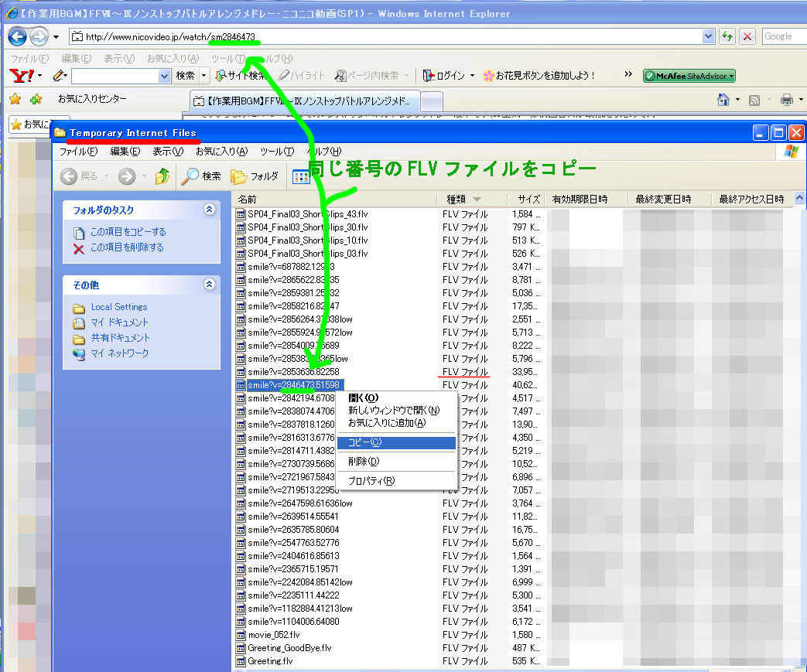Image resolution: width=807 pixels, height=672 pixels.
Task: Open the Yahoo 検索 button dropdown arrow
Action: pyautogui.click(x=204, y=76)
